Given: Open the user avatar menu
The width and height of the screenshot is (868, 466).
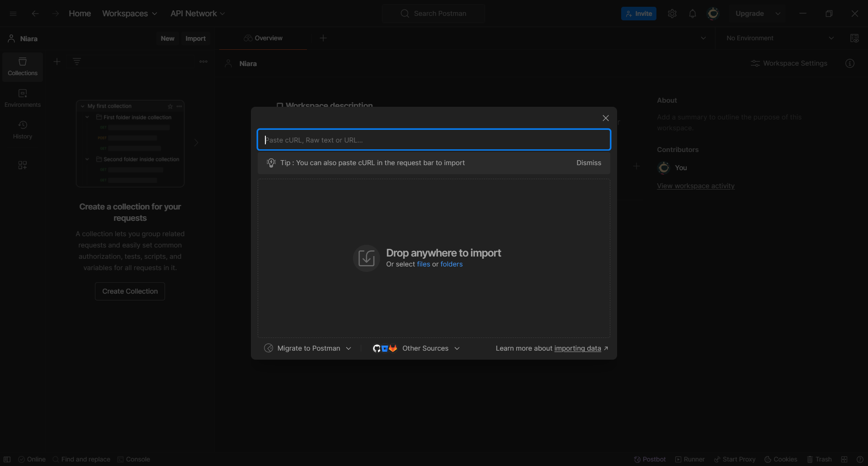Looking at the screenshot, I should 713,14.
